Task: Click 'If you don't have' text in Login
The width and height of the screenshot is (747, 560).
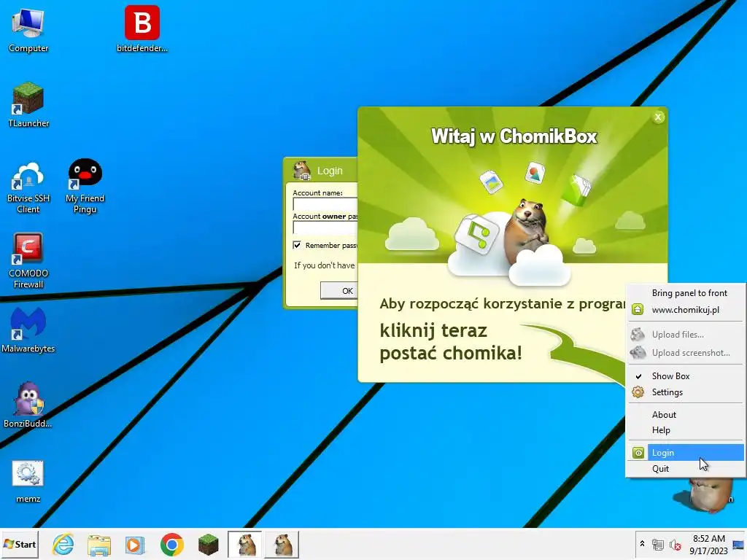Action: 325,265
